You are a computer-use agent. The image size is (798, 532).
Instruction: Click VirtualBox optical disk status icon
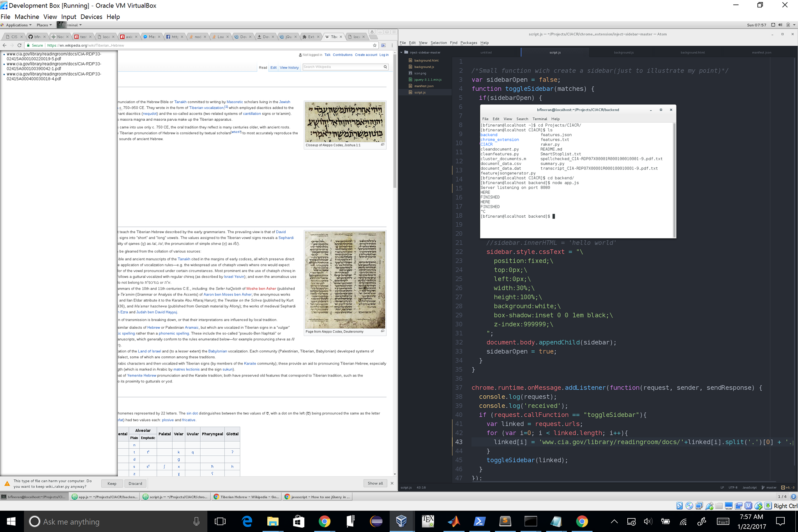tap(689, 506)
